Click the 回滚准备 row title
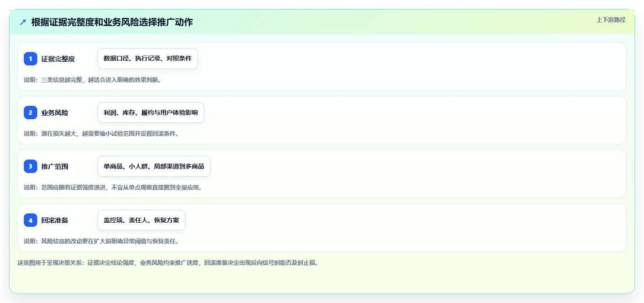Image resolution: width=644 pixels, height=303 pixels. click(55, 220)
